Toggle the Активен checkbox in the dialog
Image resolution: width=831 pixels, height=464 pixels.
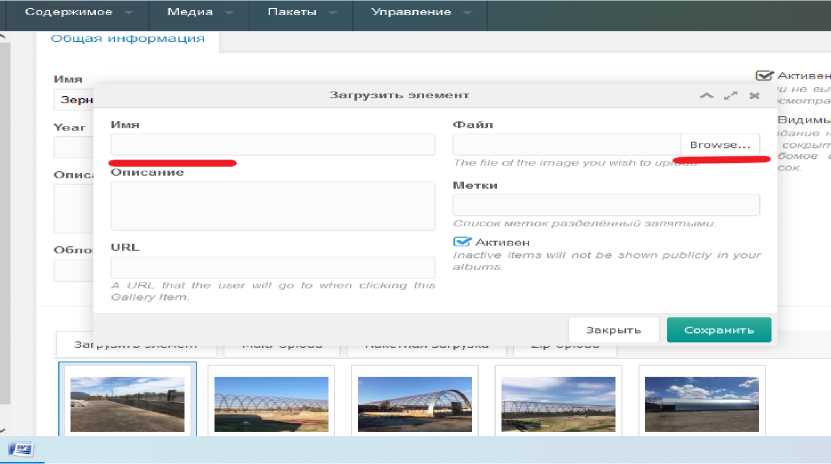(x=462, y=242)
